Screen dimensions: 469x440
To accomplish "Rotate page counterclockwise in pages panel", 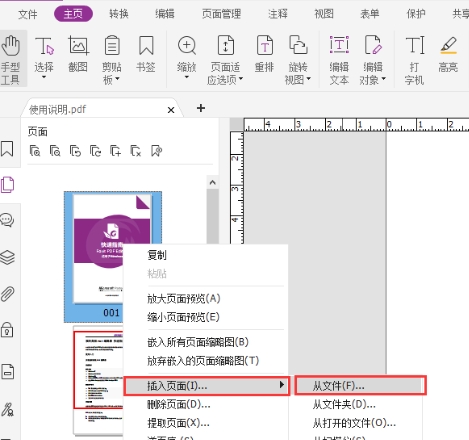I will 75,151.
